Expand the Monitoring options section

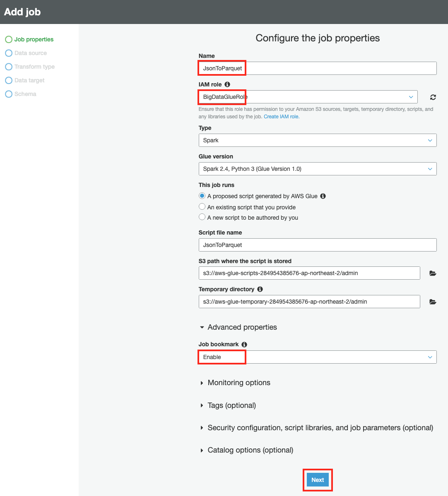click(238, 383)
